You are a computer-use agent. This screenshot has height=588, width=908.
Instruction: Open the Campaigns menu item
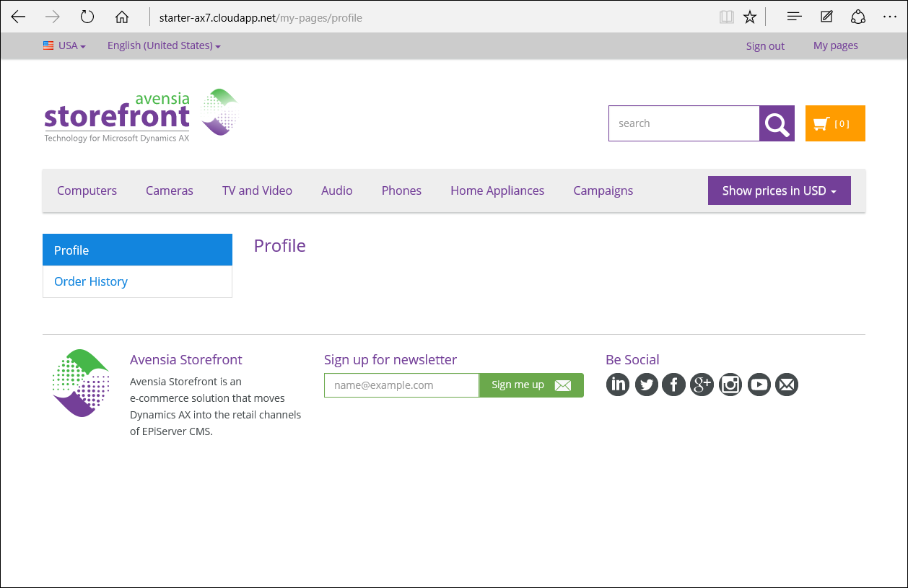point(603,190)
